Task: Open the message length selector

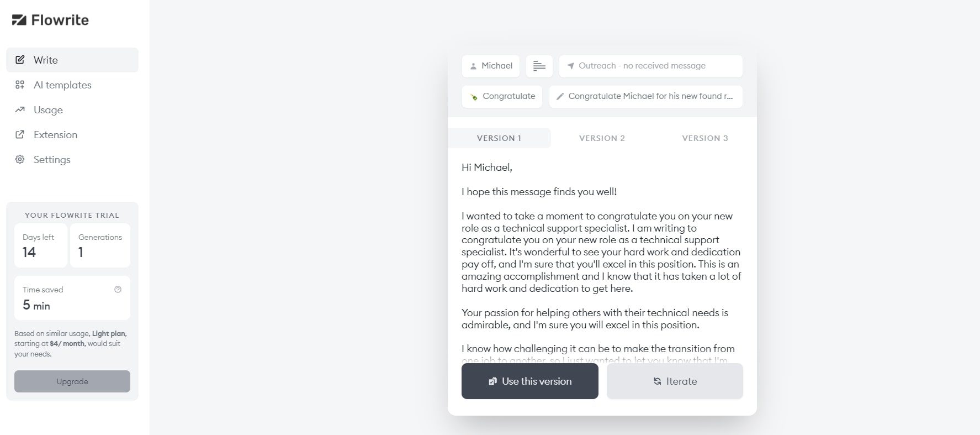Action: tap(539, 66)
